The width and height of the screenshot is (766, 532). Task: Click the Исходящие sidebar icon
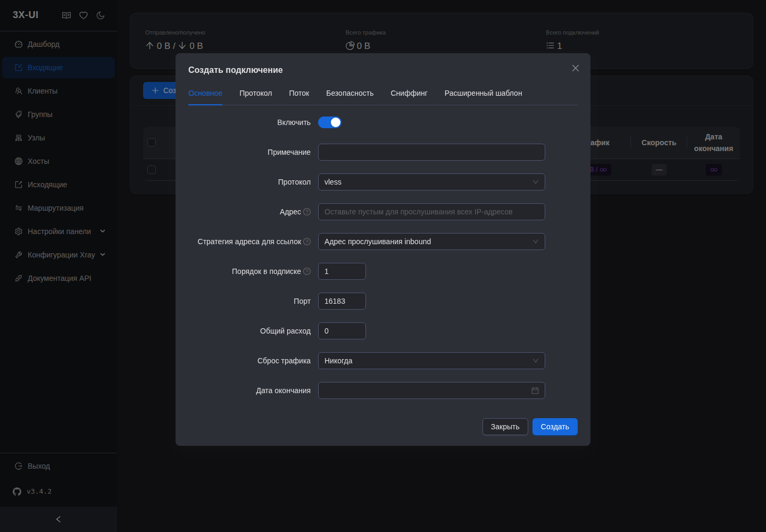19,185
